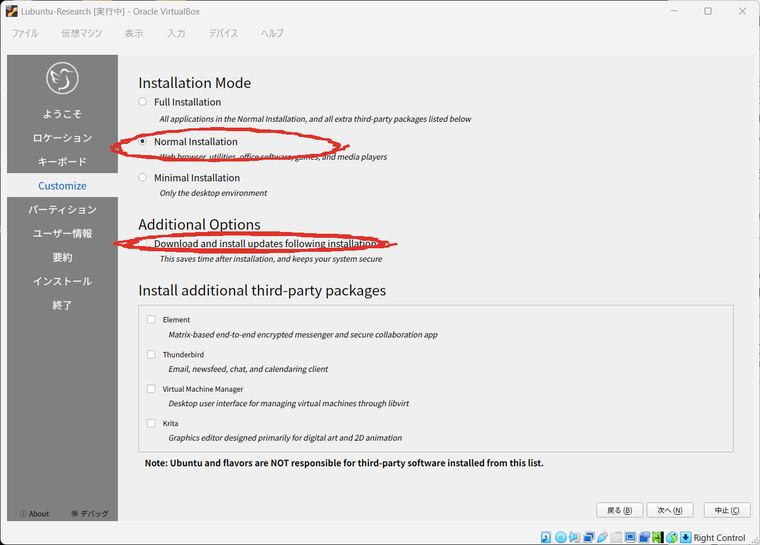Click the VirtualBox title bar app icon
This screenshot has height=545, width=760.
[12, 11]
